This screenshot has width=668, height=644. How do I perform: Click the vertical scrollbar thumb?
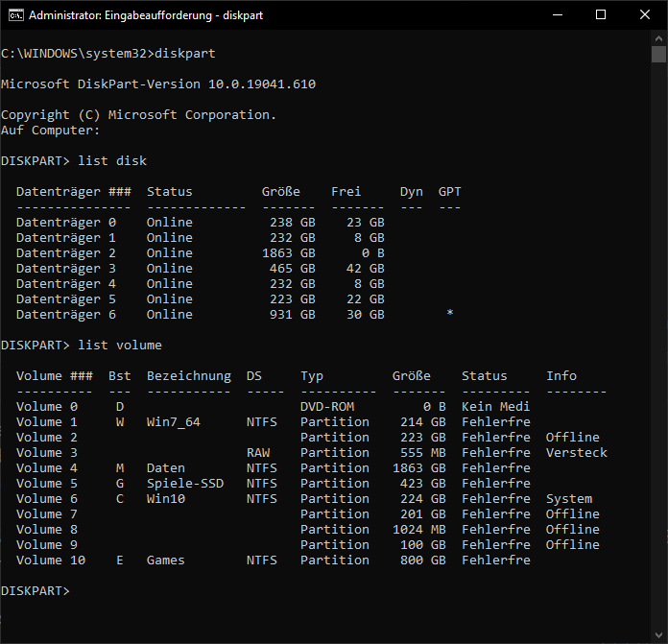(658, 54)
